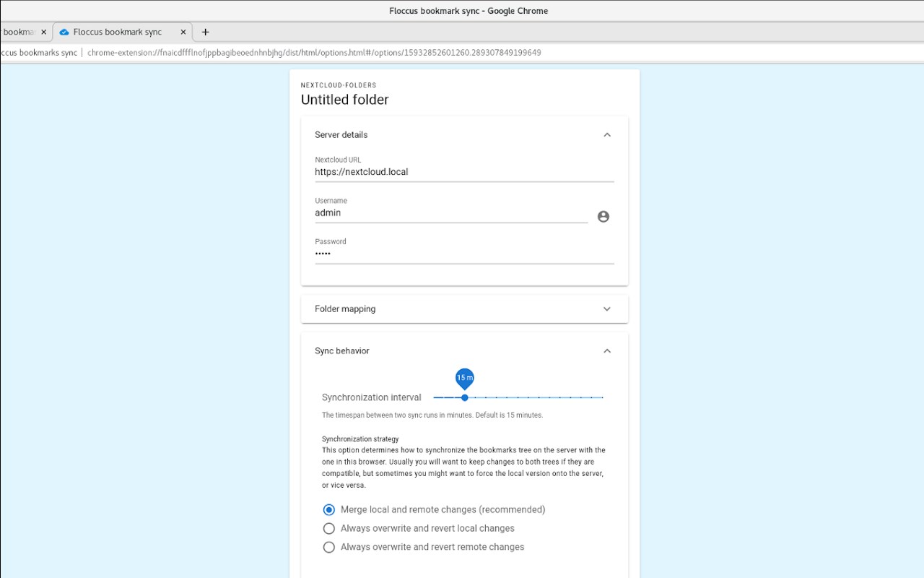
Task: Click the Sync behavior header
Action: point(464,350)
